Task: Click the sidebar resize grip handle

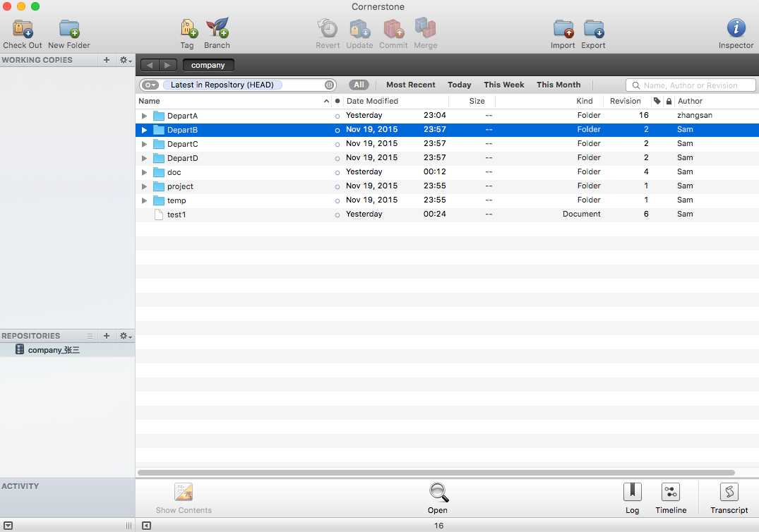Action: tap(129, 526)
